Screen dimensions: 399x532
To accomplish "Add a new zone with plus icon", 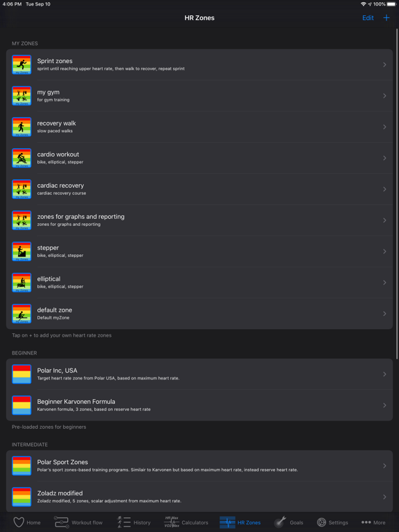I will pyautogui.click(x=387, y=18).
